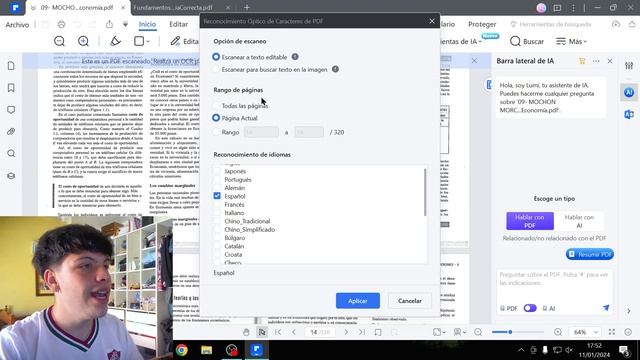This screenshot has width=640, height=360.
Task: Click the shopping cart icon in the AI sidebar
Action: [x=582, y=61]
